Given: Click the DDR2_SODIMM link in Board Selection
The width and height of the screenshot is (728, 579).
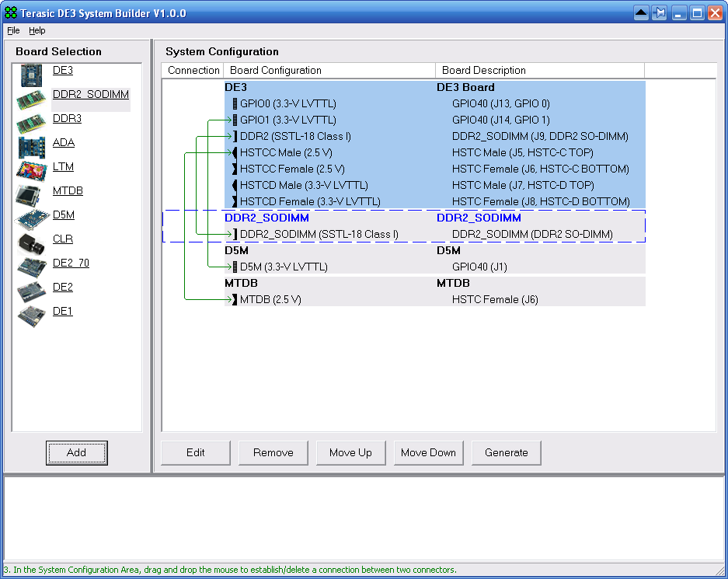Looking at the screenshot, I should coord(91,94).
